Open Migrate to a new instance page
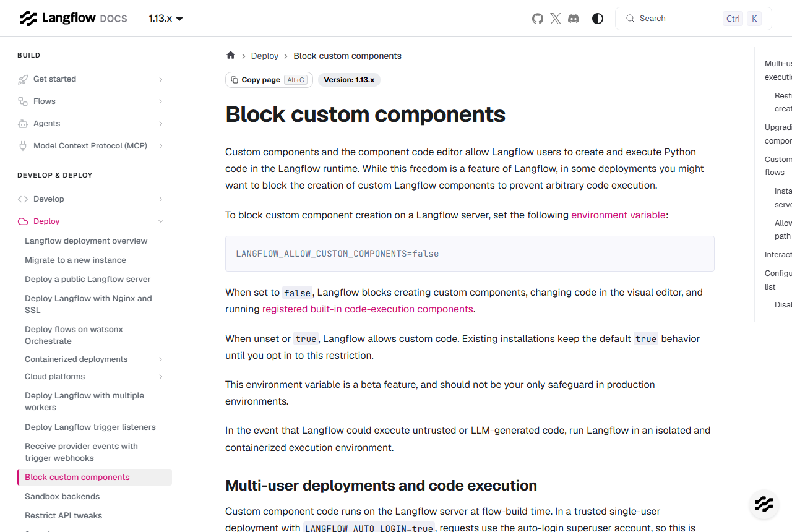The image size is (792, 532). click(x=75, y=260)
